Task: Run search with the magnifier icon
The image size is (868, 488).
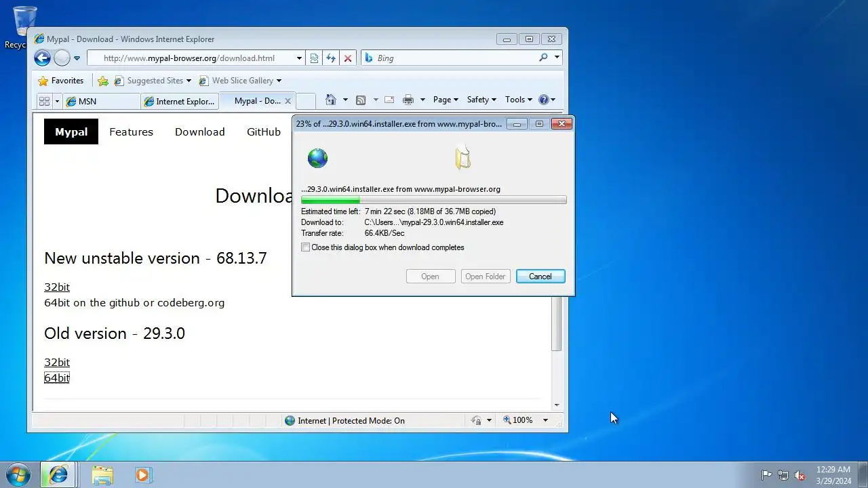Action: click(543, 58)
